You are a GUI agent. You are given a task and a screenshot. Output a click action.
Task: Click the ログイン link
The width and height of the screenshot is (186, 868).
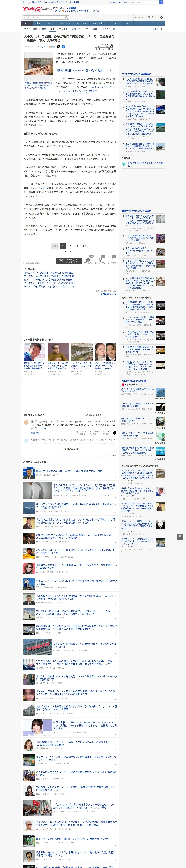click(57, 11)
